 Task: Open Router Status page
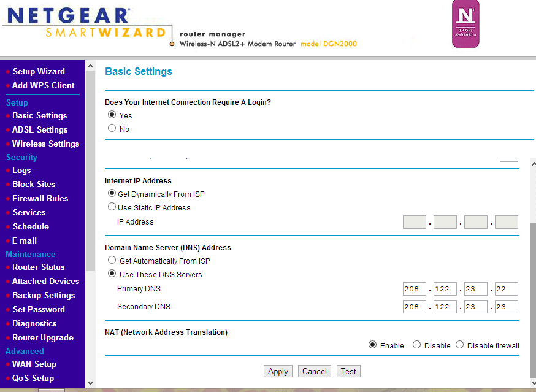click(x=38, y=267)
